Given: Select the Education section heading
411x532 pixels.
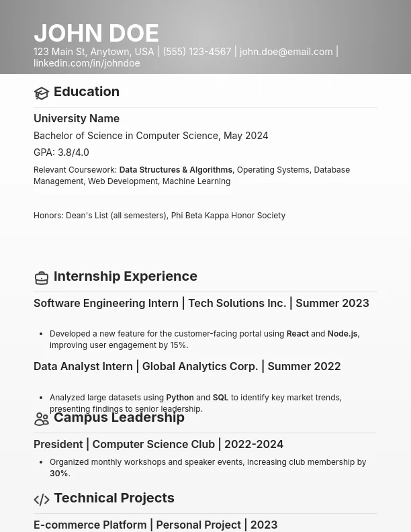Looking at the screenshot, I should tap(87, 91).
